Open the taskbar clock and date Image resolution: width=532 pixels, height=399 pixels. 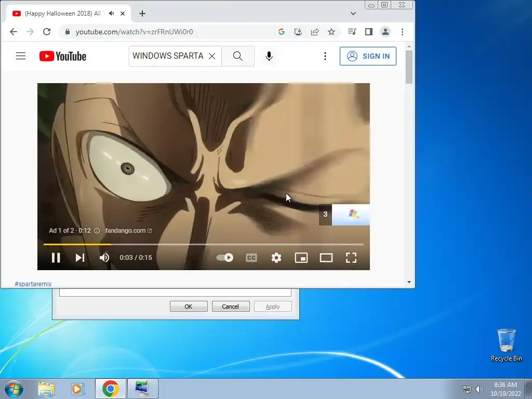[506, 389]
